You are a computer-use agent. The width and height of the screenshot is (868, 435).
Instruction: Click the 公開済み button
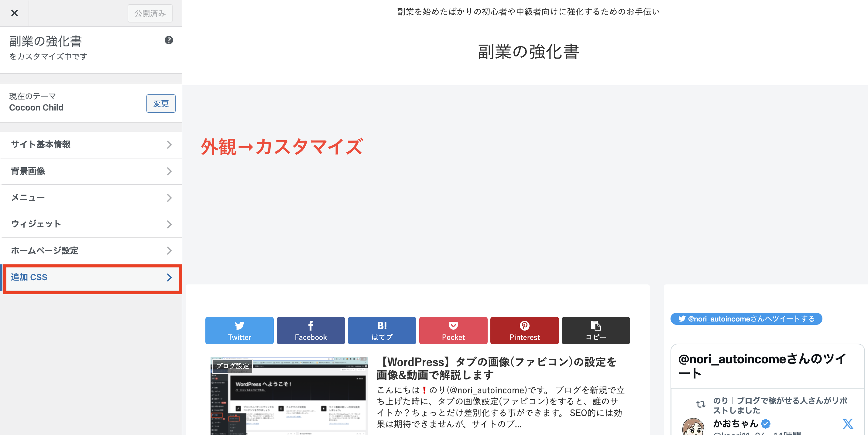coord(150,13)
